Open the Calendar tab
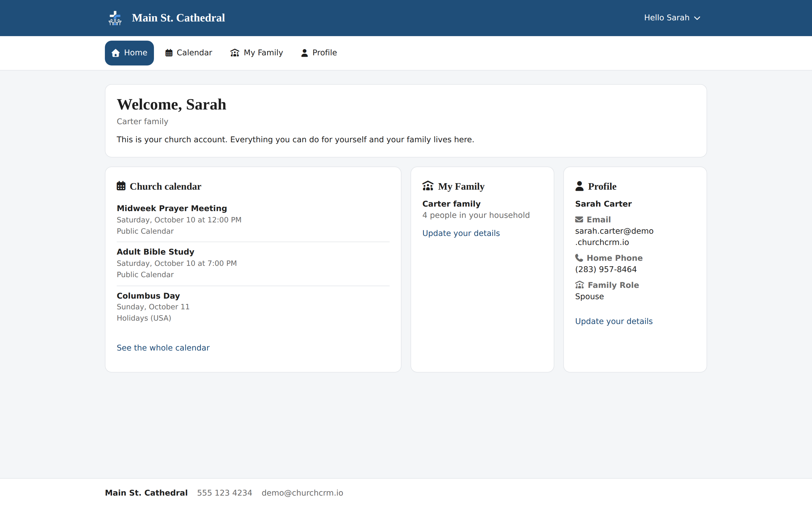 [189, 53]
